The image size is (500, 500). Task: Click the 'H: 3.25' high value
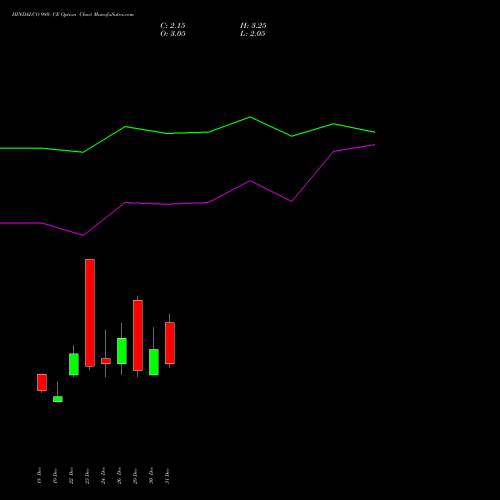point(253,26)
